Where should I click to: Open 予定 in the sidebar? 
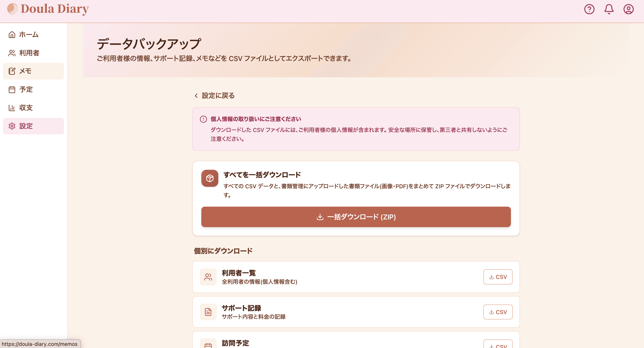[x=33, y=90]
